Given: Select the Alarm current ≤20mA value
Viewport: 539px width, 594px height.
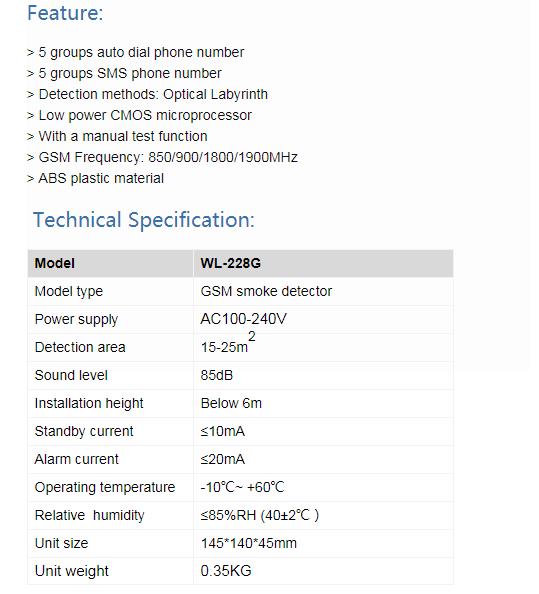Looking at the screenshot, I should (223, 460).
